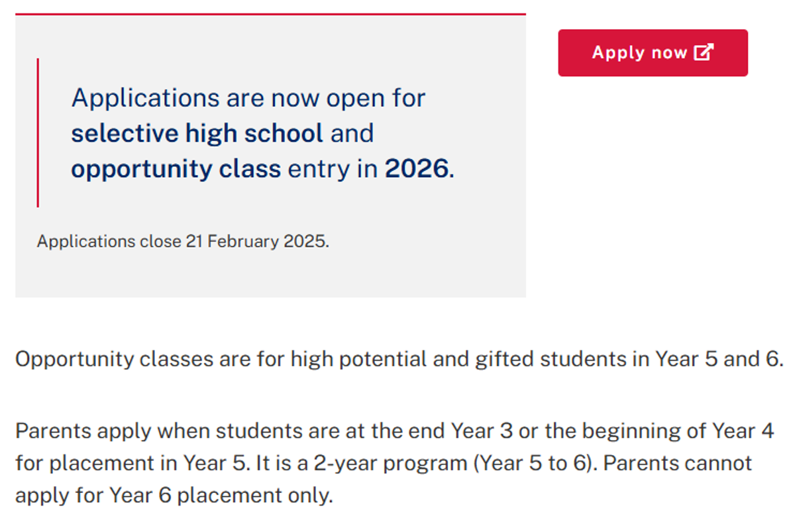Click the bold 'opportunity class' text

(176, 169)
